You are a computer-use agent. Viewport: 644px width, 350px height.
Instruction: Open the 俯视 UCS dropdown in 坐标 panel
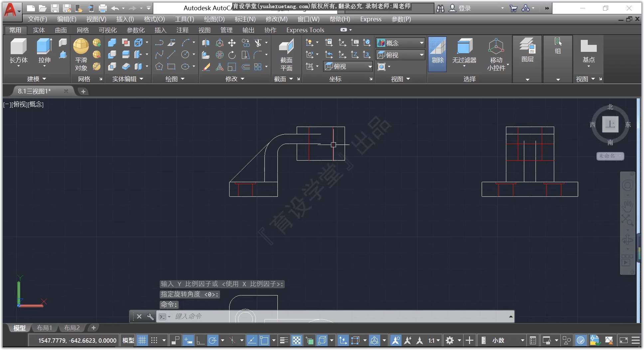[x=348, y=66]
